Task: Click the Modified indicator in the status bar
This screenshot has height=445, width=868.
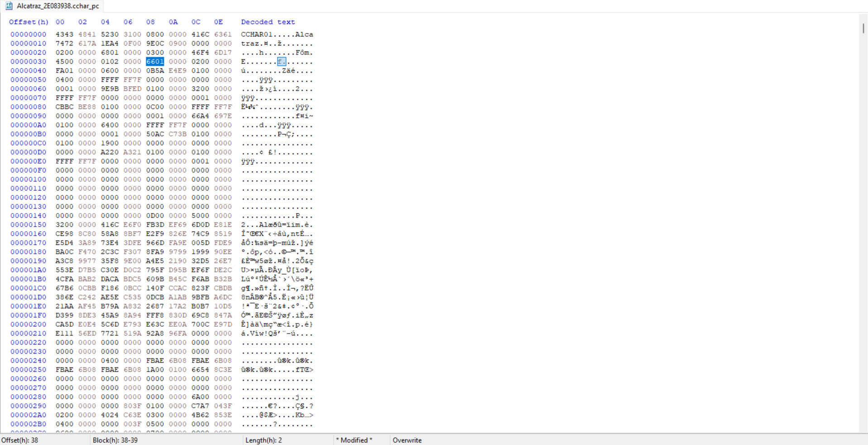Action: tap(354, 440)
